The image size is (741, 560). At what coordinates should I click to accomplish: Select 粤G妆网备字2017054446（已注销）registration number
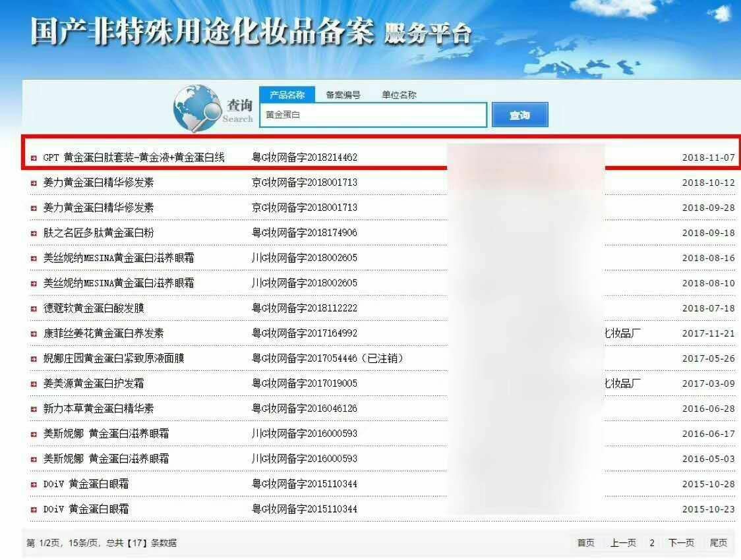(328, 358)
